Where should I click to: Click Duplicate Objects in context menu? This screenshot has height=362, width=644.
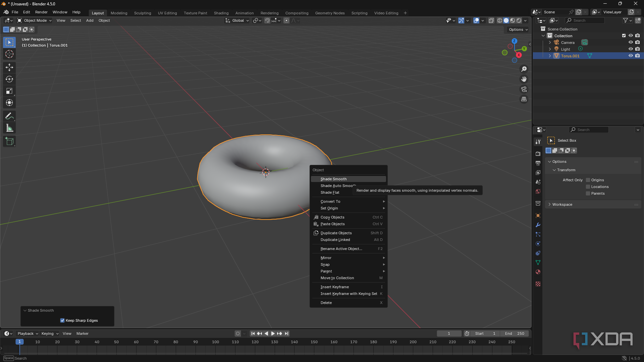(x=348, y=233)
